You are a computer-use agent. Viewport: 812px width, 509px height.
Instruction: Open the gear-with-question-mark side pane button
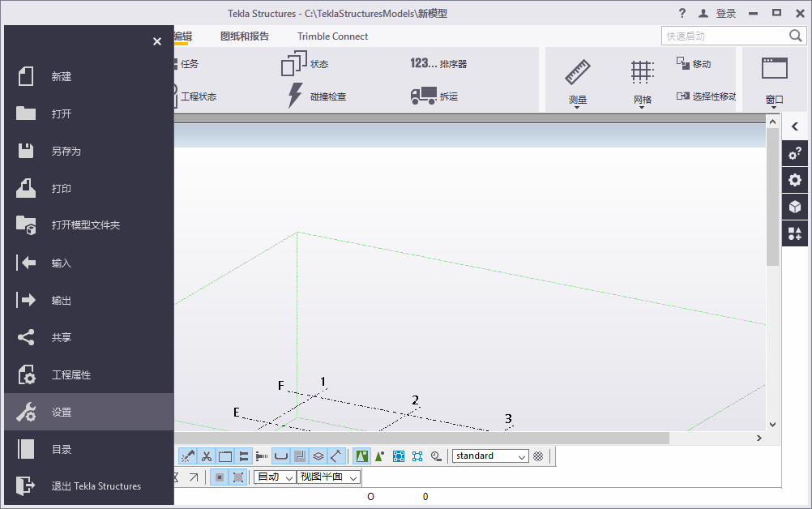[795, 153]
